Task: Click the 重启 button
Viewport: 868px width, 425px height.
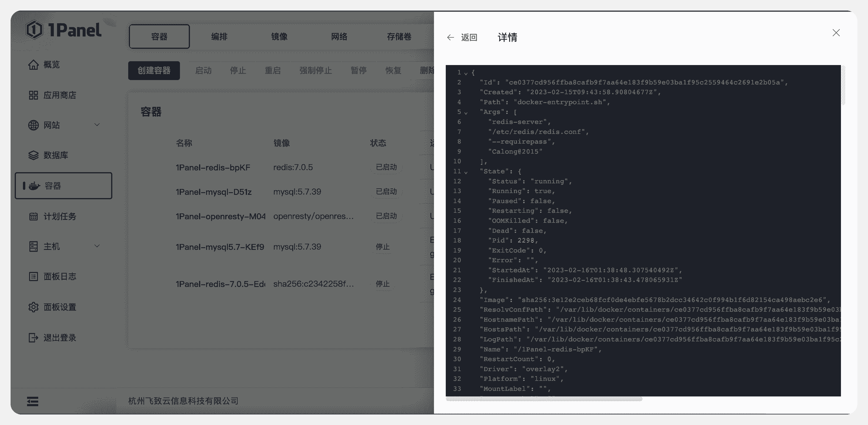Action: pyautogui.click(x=273, y=71)
